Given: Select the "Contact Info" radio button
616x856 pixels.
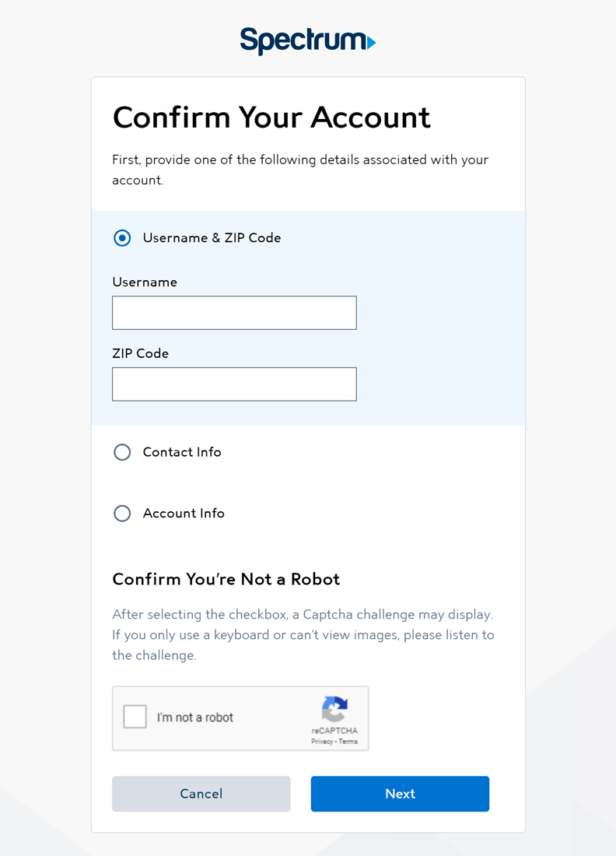Looking at the screenshot, I should tap(122, 452).
